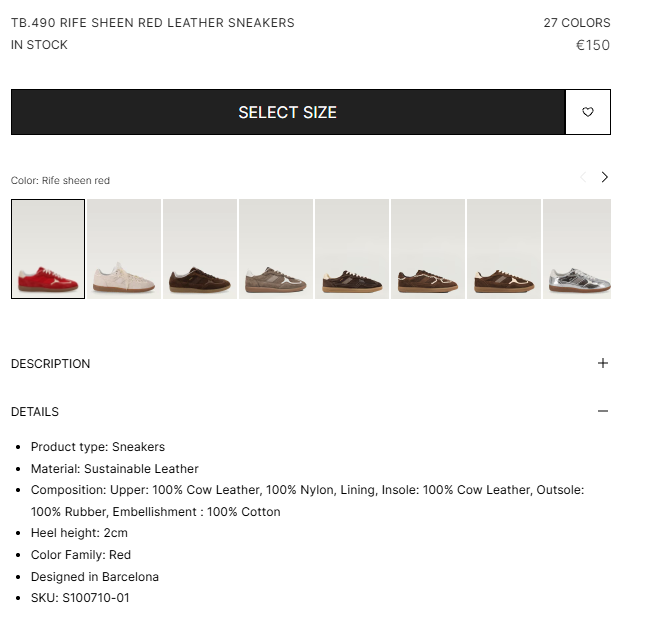This screenshot has height=622, width=656.
Task: Click the previous colors arrow
Action: click(x=583, y=177)
